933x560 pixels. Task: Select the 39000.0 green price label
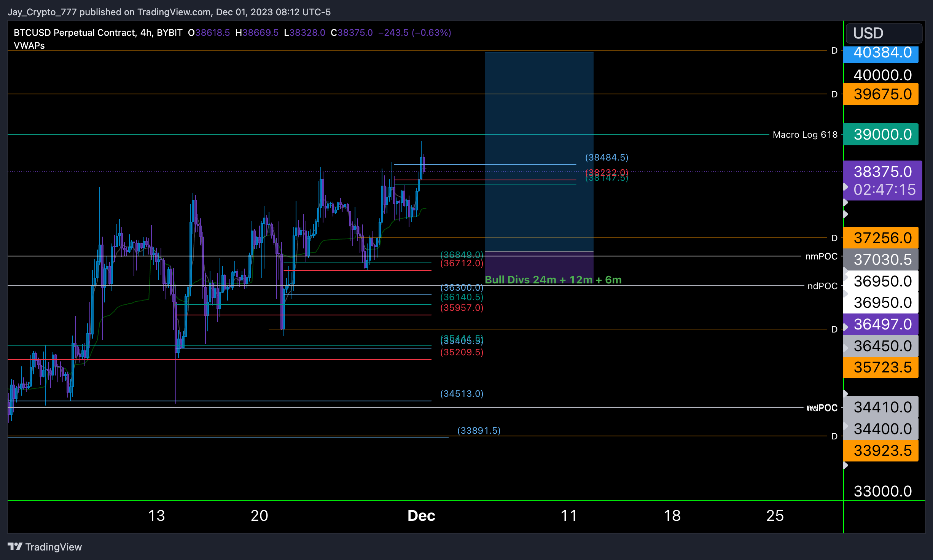point(881,134)
